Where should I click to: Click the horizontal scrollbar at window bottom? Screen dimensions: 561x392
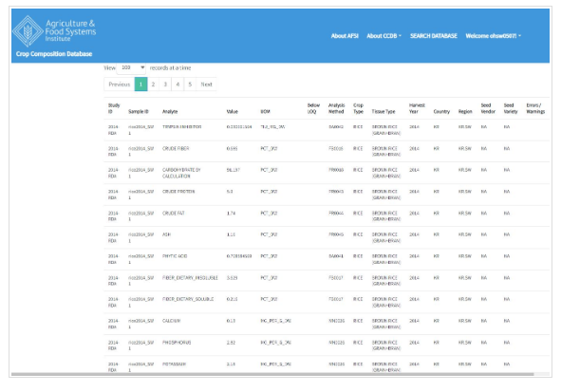pos(272,375)
